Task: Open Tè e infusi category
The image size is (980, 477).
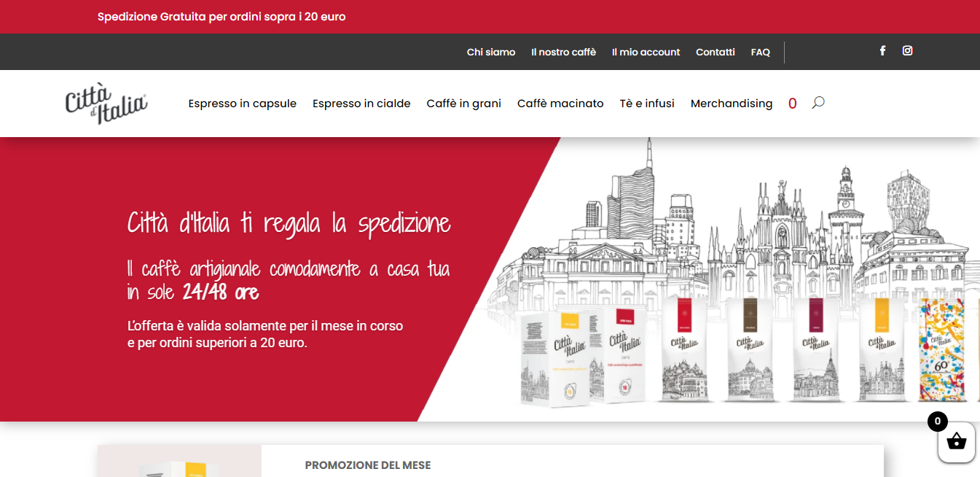Action: click(x=647, y=104)
